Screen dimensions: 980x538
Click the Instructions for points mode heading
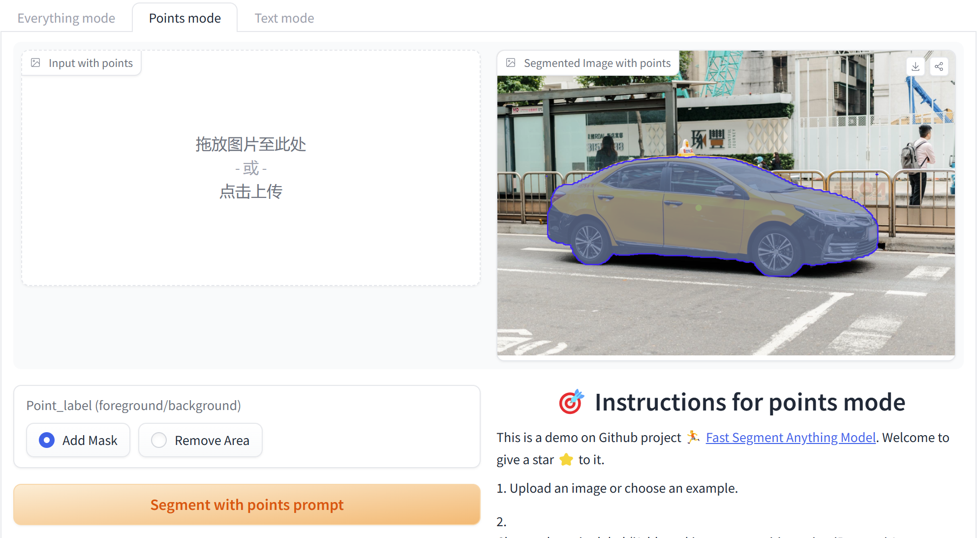(x=749, y=402)
